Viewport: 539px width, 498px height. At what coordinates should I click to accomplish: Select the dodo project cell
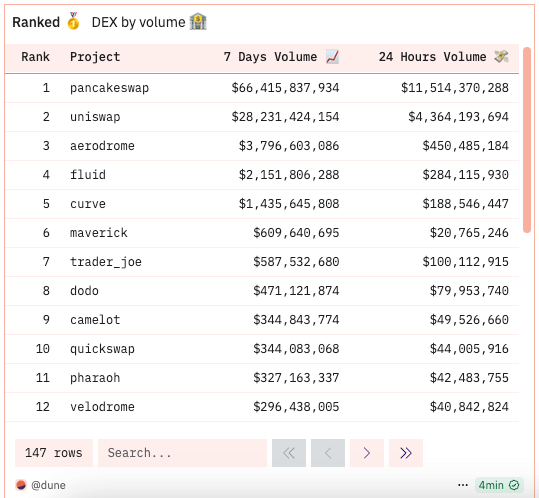point(84,291)
